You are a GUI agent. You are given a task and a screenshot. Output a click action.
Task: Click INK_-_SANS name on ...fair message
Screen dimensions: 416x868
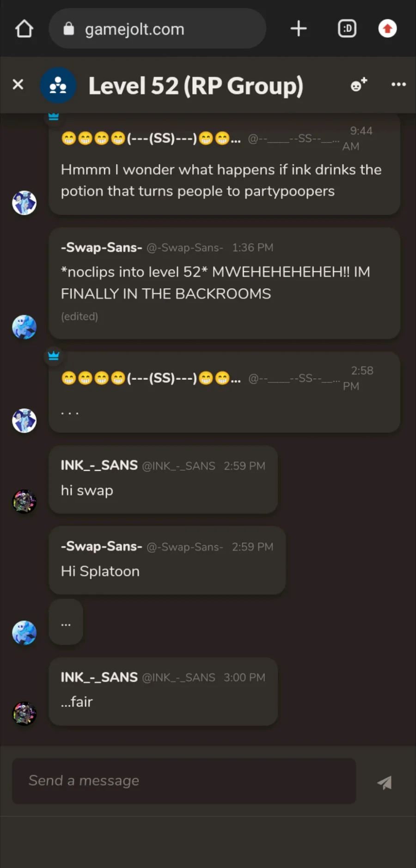click(99, 677)
